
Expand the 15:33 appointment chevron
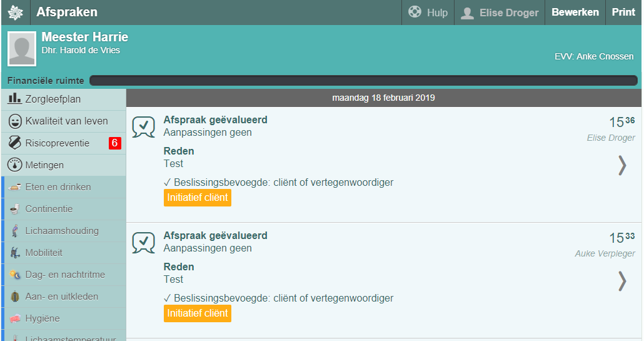coord(621,281)
